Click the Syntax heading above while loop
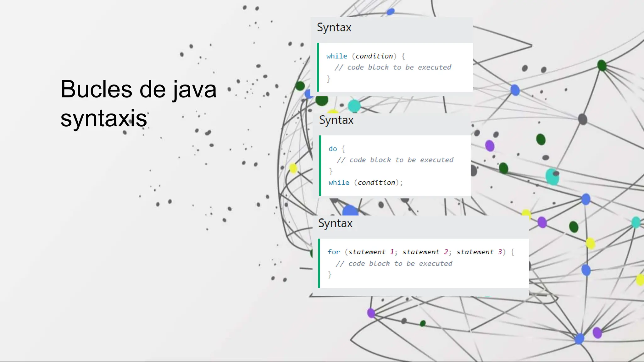This screenshot has width=644, height=362. pyautogui.click(x=334, y=28)
